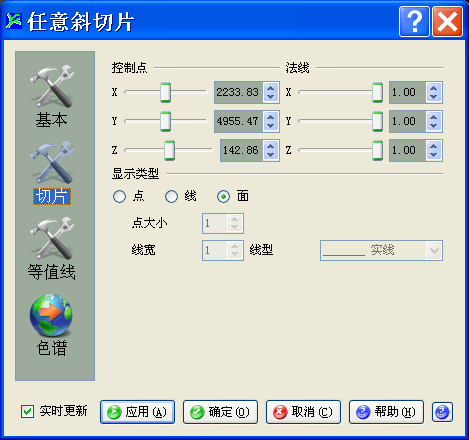
Task: Decrease control point Z value with down arrow
Action: point(271,155)
